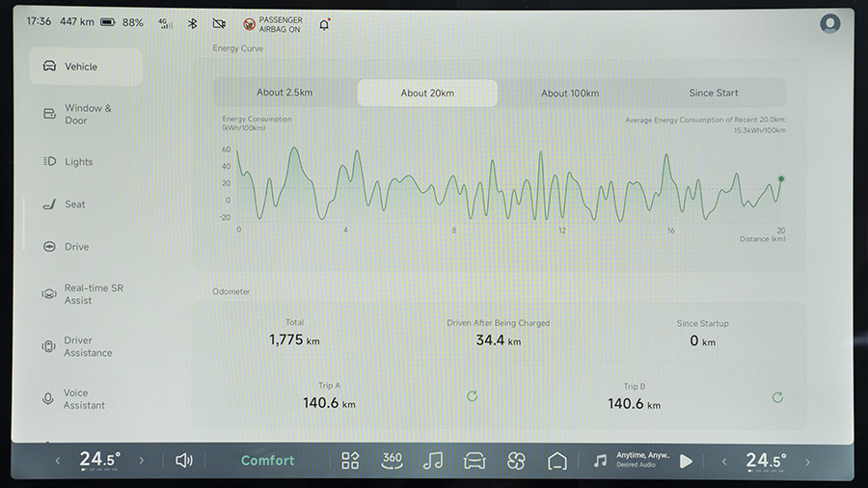Reset the Trip A odometer
The height and width of the screenshot is (488, 868).
coord(472,396)
